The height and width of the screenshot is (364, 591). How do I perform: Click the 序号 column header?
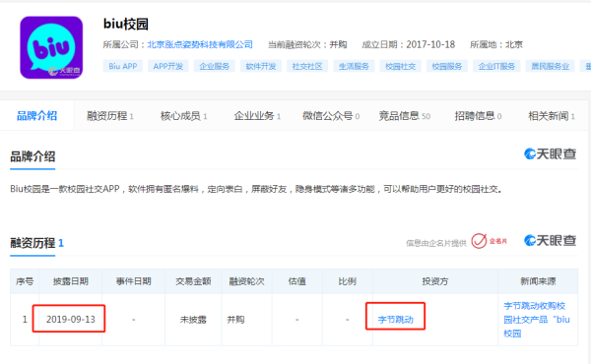coord(25,281)
